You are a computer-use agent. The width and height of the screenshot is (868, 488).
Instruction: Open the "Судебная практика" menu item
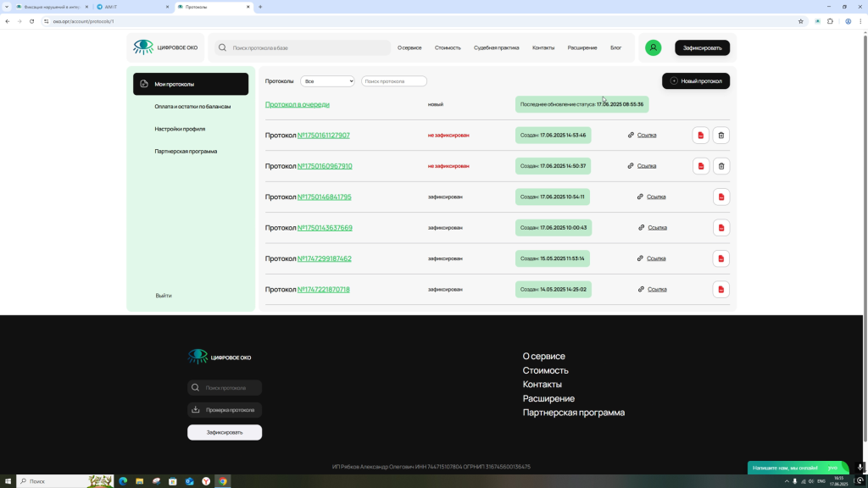tap(496, 47)
